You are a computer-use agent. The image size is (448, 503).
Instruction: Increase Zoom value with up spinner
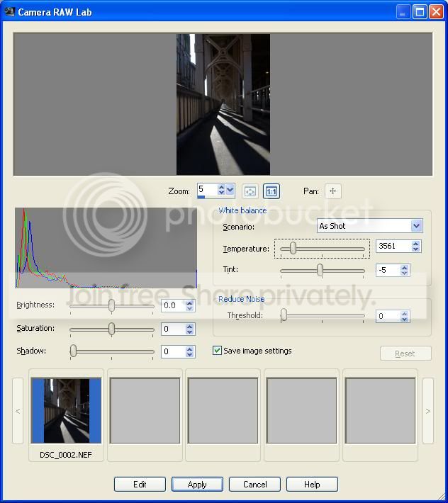(221, 187)
